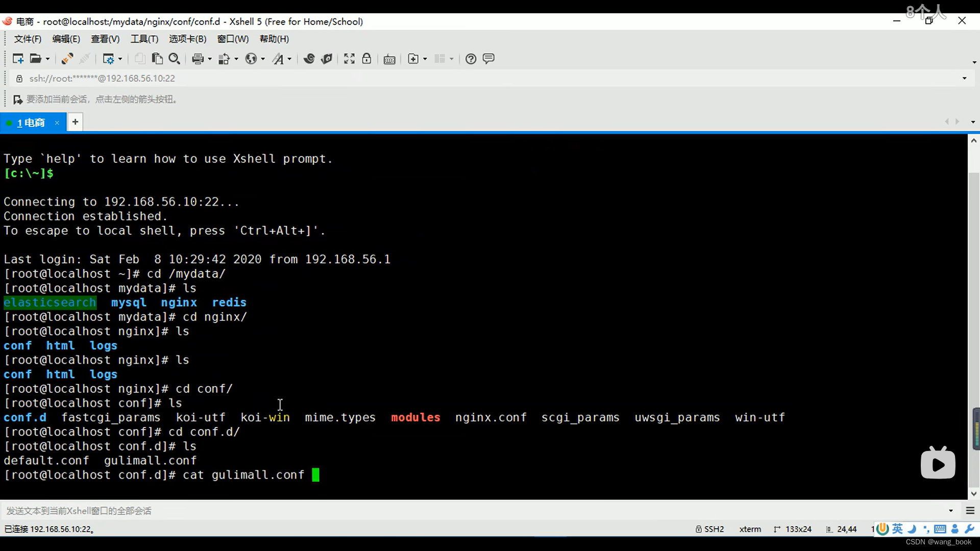Click the red modules directory name

tap(415, 417)
